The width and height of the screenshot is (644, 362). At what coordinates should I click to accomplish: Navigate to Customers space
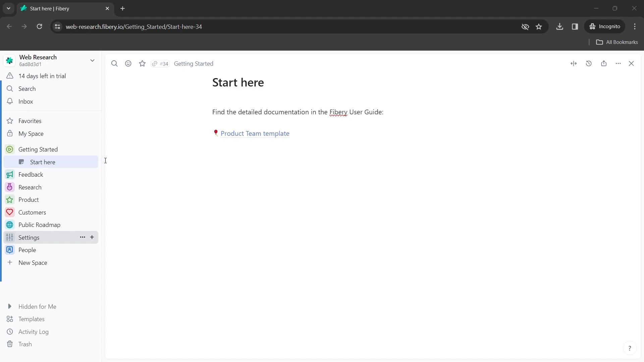[x=32, y=212]
